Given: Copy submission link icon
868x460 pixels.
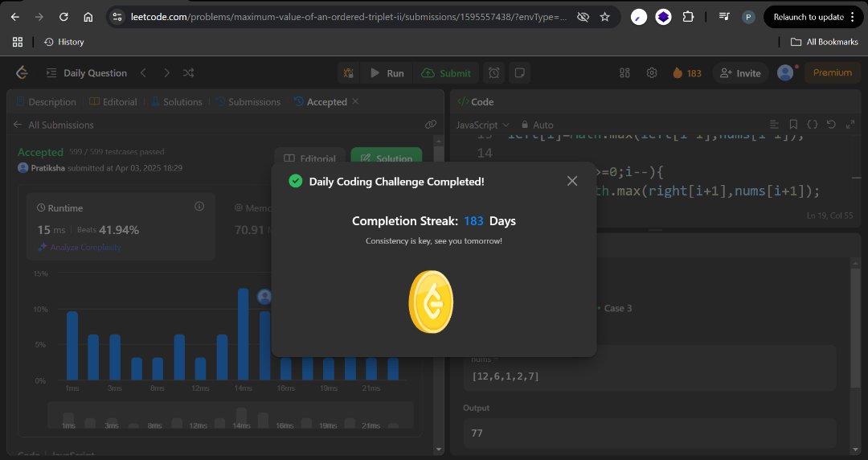Looking at the screenshot, I should 431,125.
